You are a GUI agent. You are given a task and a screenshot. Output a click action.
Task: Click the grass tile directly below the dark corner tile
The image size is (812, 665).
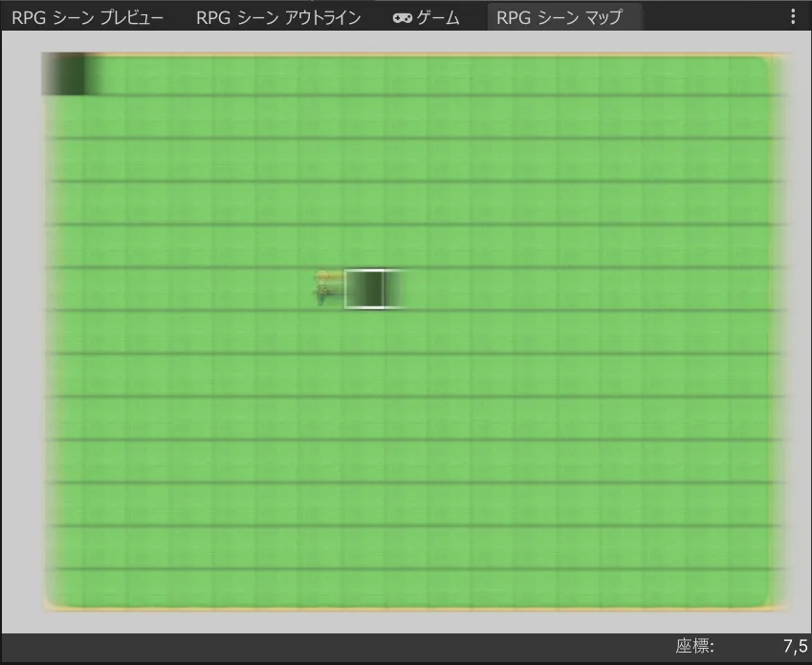click(64, 118)
